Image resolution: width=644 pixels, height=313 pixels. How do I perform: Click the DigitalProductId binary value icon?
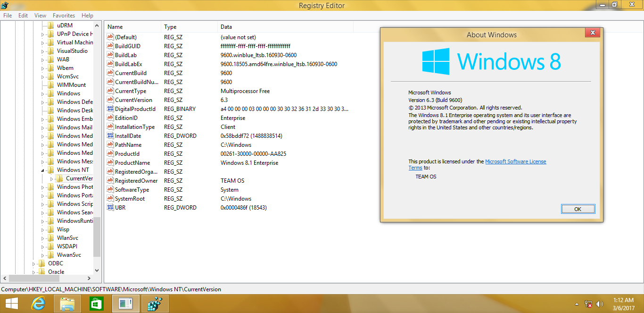110,109
